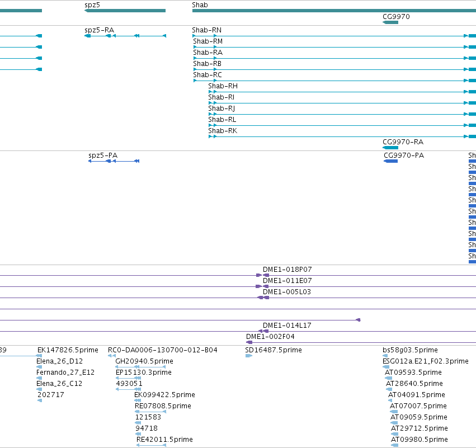Select the Shab gene label
476x448 pixels.
(200, 5)
